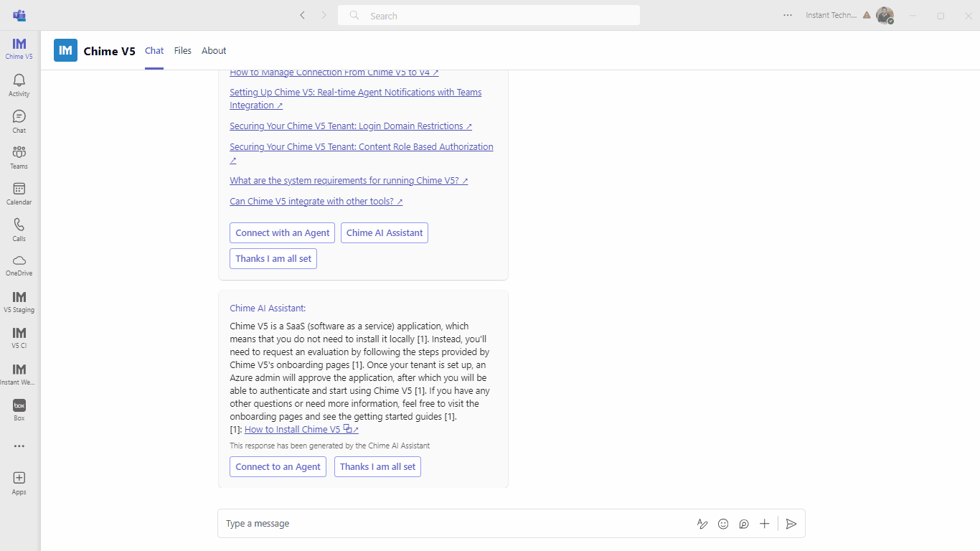Copy icon next to How to Install link
This screenshot has height=551, width=980.
(348, 429)
